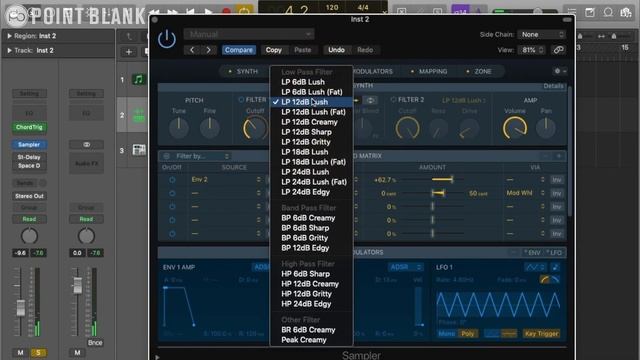Image resolution: width=640 pixels, height=360 pixels.
Task: Click the Undo button
Action: pos(336,50)
